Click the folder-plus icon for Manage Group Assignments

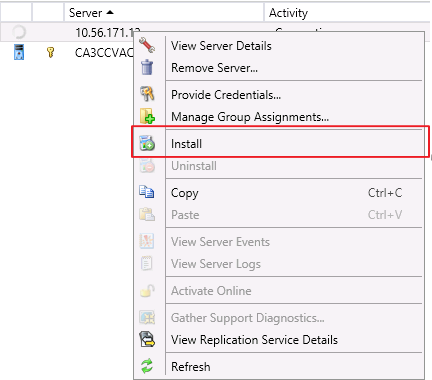pos(147,116)
